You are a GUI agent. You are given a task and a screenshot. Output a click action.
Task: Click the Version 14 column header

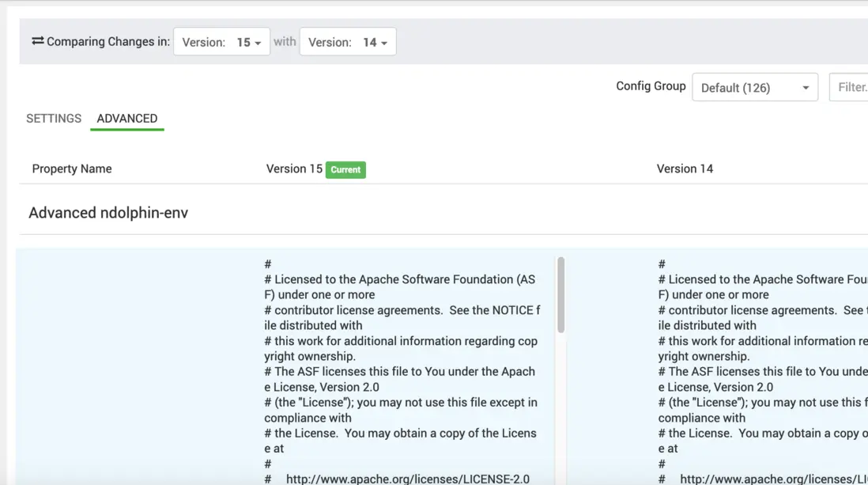tap(685, 169)
